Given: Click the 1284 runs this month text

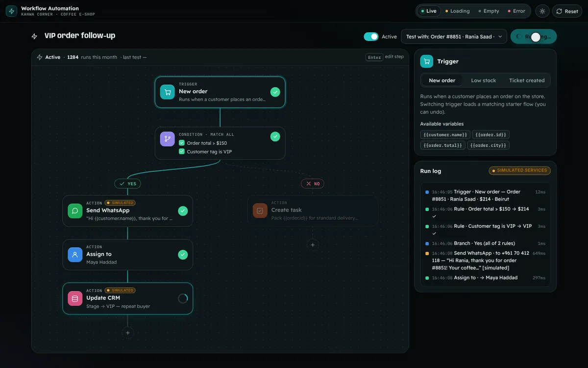Looking at the screenshot, I should [92, 57].
